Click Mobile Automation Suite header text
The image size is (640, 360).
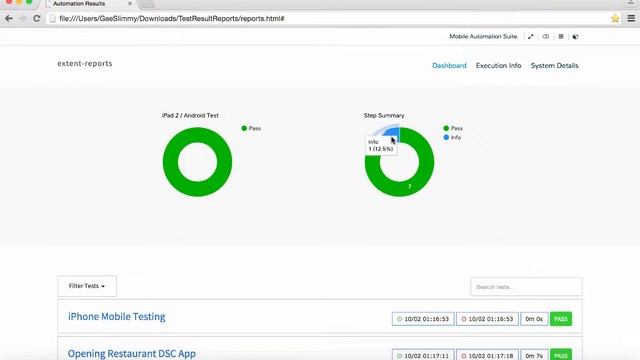[484, 36]
